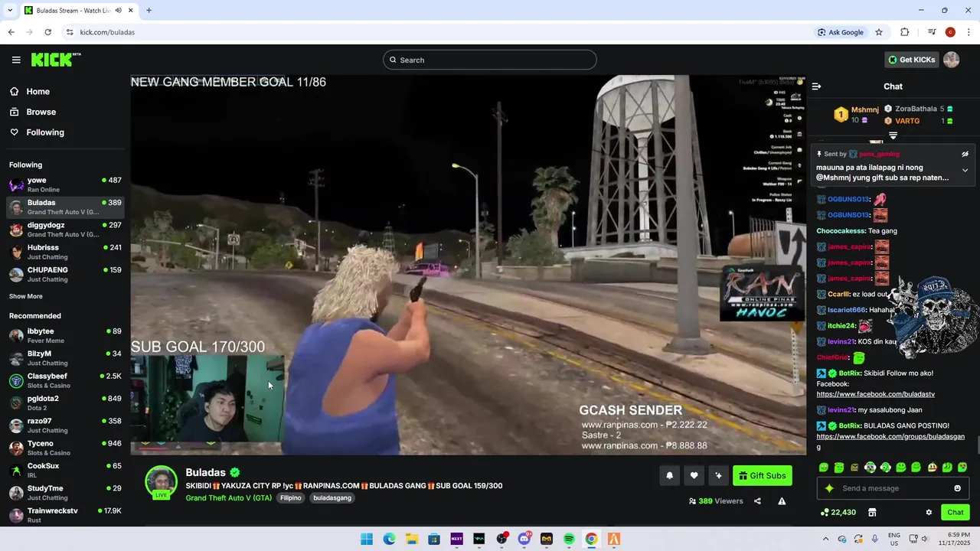This screenshot has width=980, height=551.
Task: Click pinned sender's username in chat
Action: tap(878, 154)
